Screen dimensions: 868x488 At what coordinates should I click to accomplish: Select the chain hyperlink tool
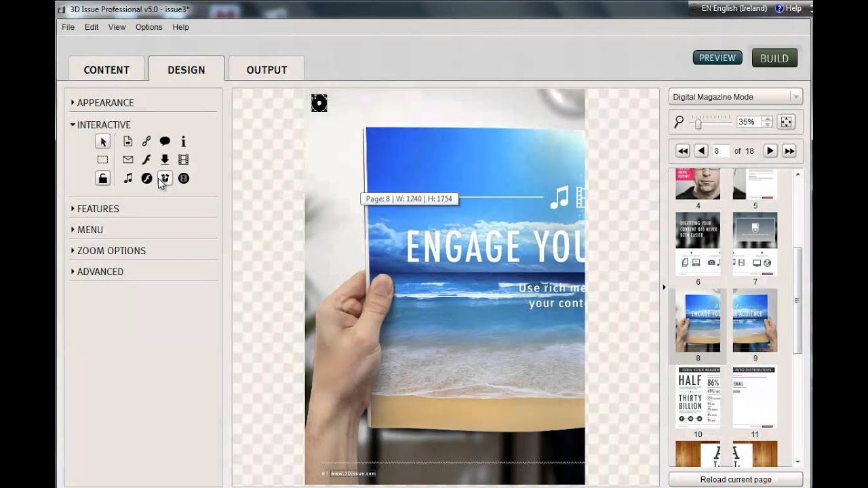click(146, 142)
